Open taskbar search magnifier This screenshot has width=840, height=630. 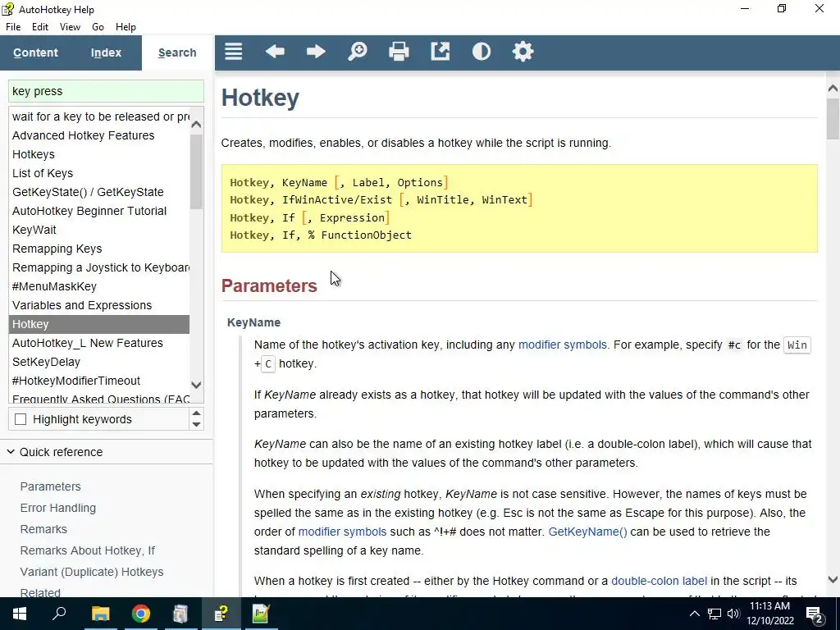point(59,614)
